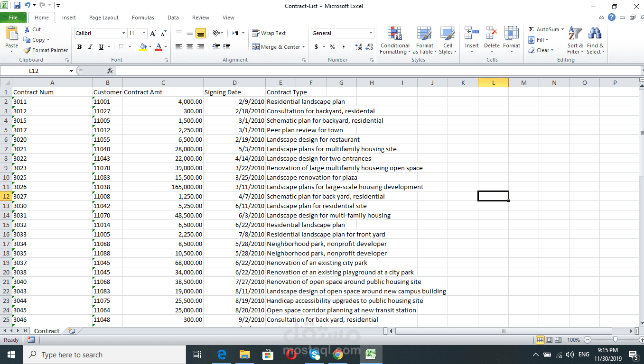This screenshot has height=364, width=644.
Task: Switch to Page Break Preview in status bar
Action: click(x=558, y=340)
